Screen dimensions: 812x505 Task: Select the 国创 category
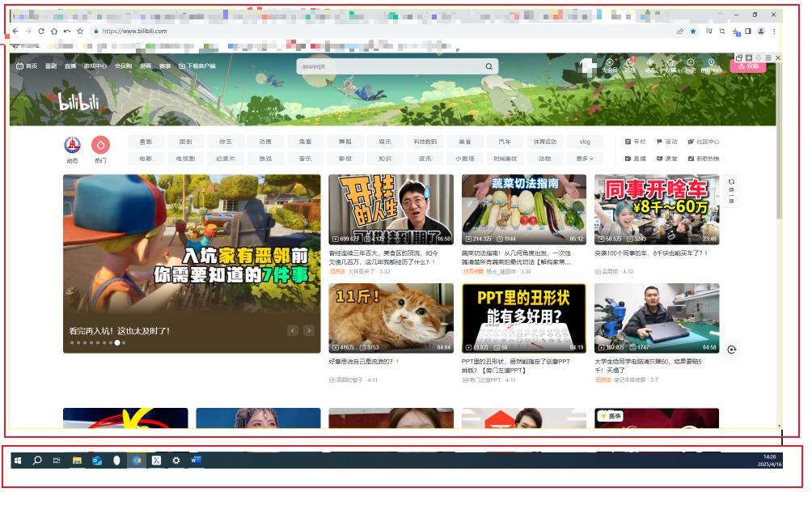pyautogui.click(x=185, y=142)
